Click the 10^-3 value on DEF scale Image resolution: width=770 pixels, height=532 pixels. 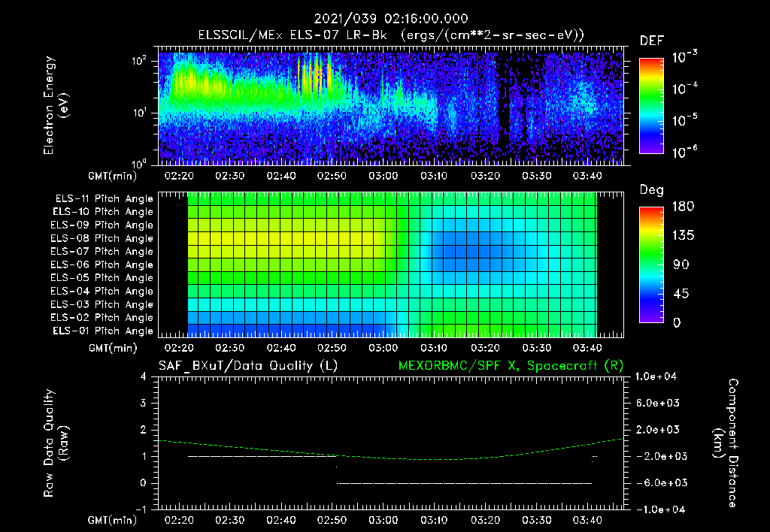coord(684,57)
